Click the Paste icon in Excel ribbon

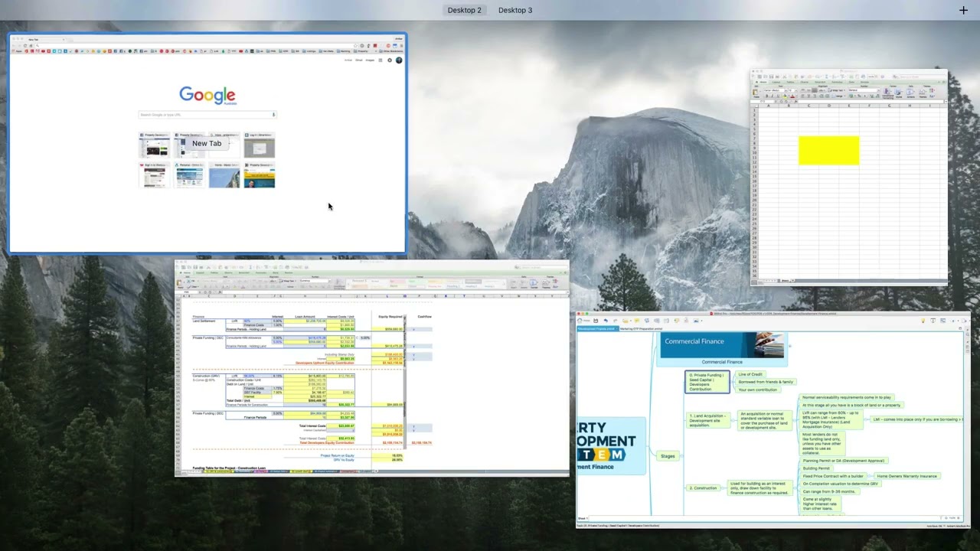pos(179,284)
